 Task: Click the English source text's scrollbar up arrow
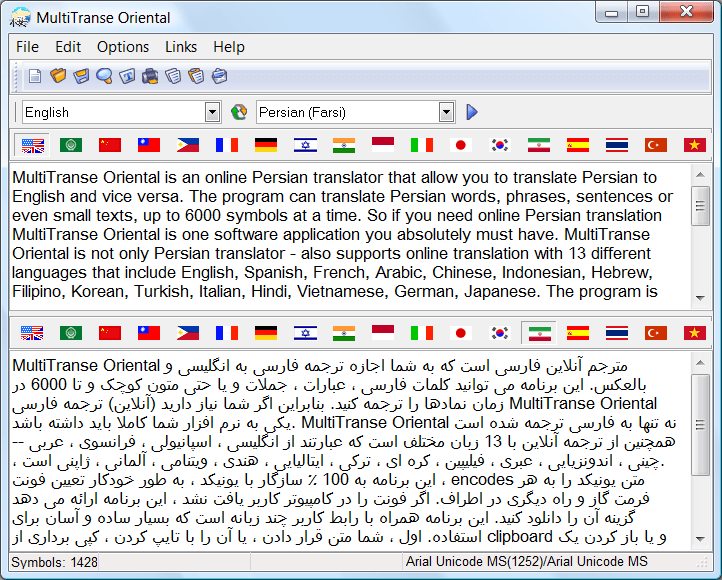coord(700,174)
